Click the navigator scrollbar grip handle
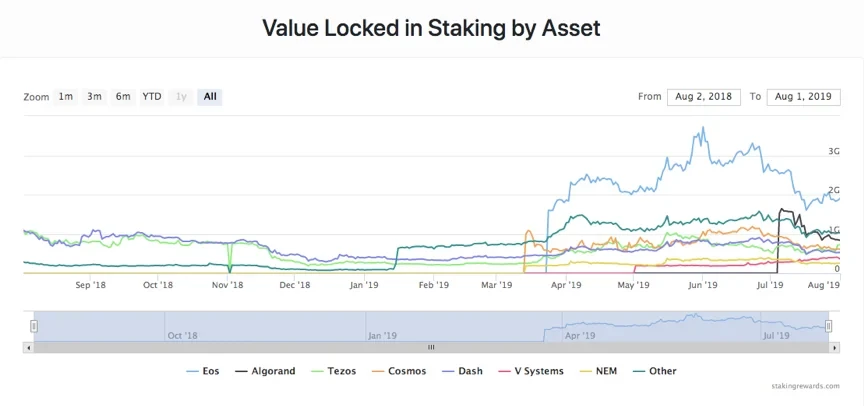 [431, 348]
